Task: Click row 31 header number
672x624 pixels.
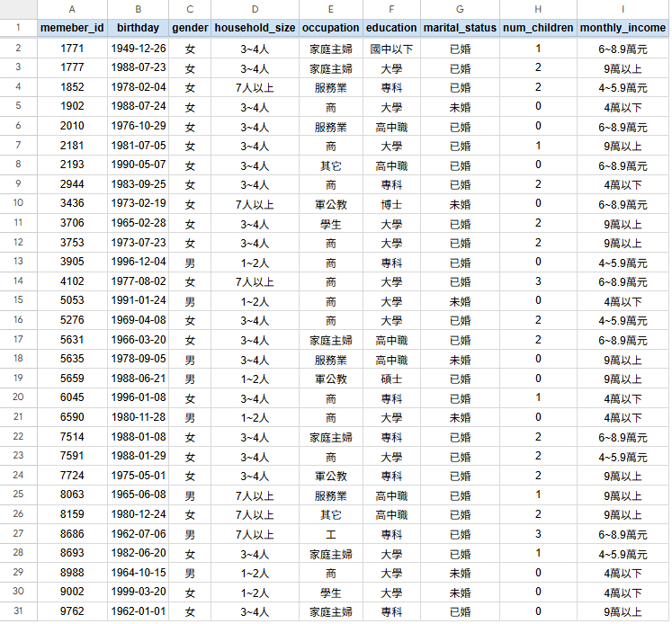Action: click(18, 611)
